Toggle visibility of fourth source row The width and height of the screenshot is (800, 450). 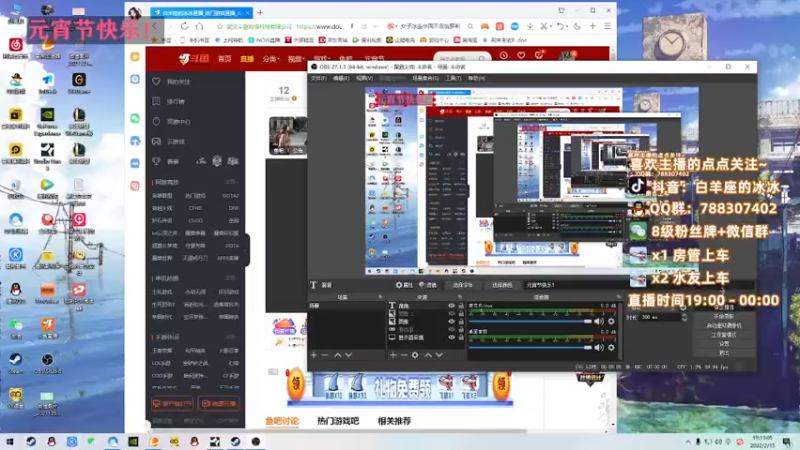pyautogui.click(x=452, y=330)
